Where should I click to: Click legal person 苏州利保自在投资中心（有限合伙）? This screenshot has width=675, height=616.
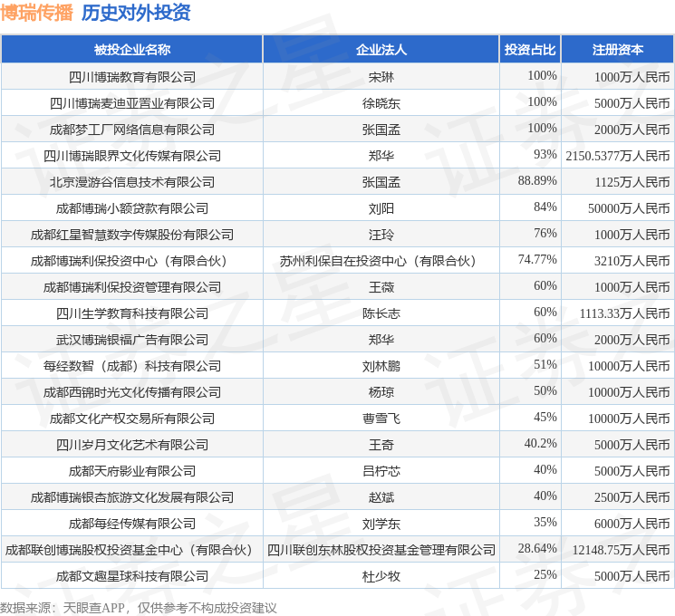378,261
